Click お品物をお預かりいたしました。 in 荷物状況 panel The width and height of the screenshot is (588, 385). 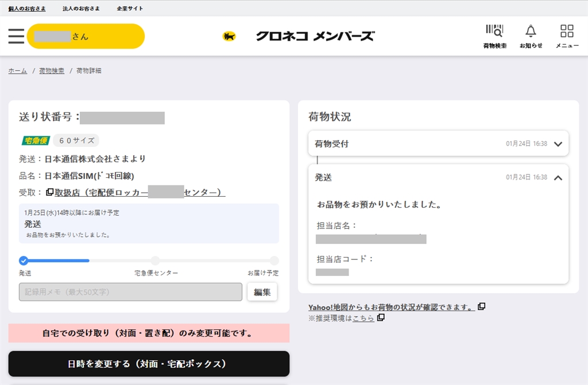[x=379, y=204]
